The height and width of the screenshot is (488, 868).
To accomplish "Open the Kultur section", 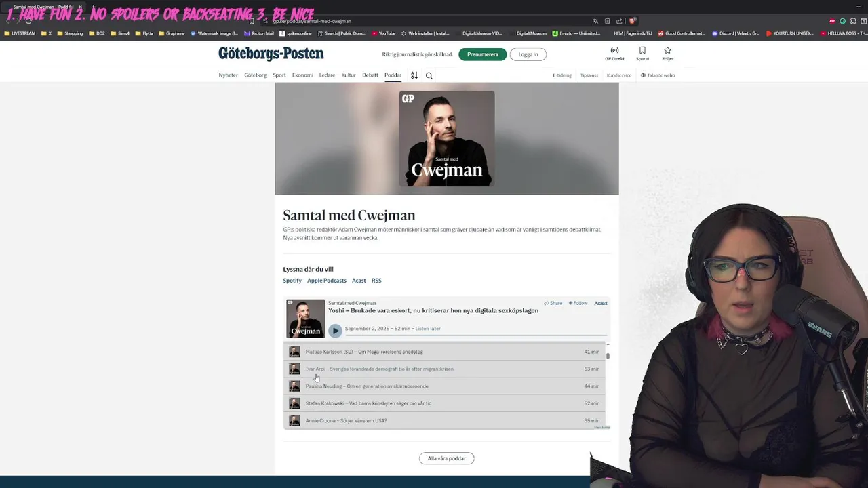I will coord(349,75).
